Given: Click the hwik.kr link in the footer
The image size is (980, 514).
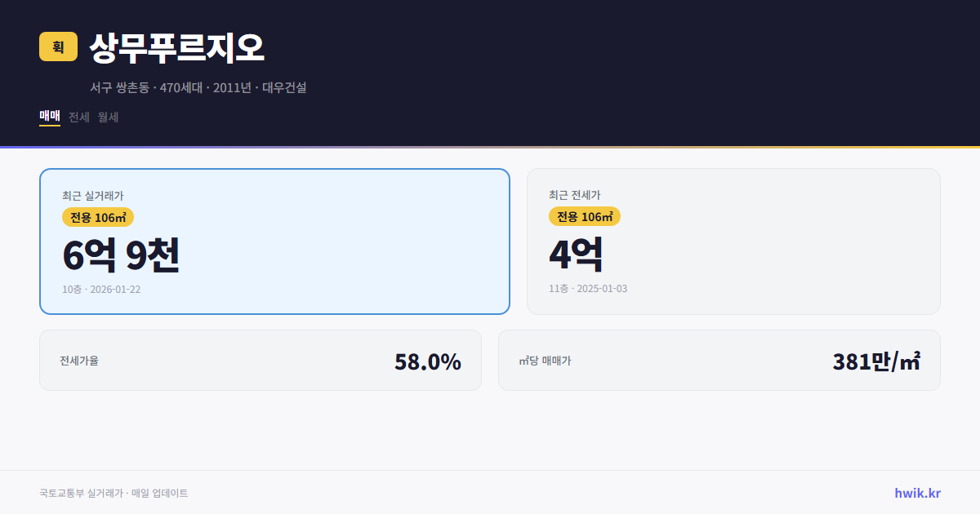Looking at the screenshot, I should point(915,493).
